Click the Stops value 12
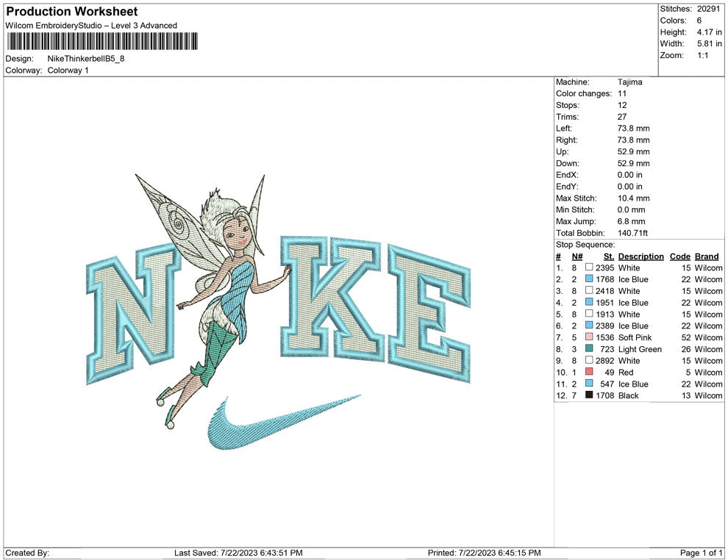Screen dimensions: 728x560 [x=621, y=105]
